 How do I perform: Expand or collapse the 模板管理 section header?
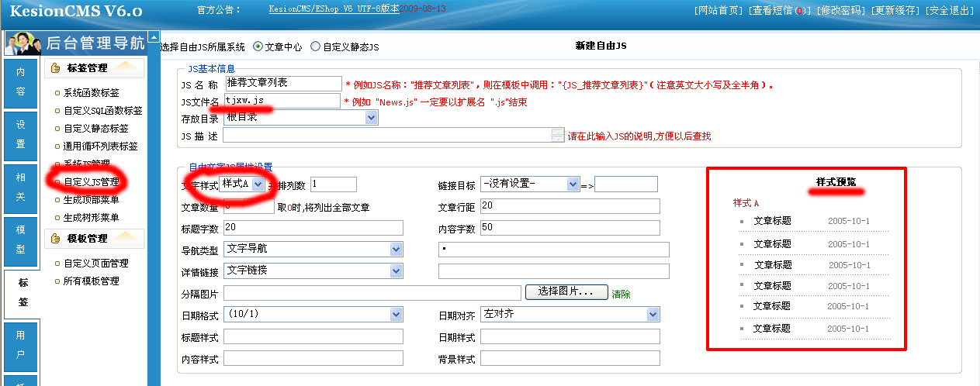point(95,239)
